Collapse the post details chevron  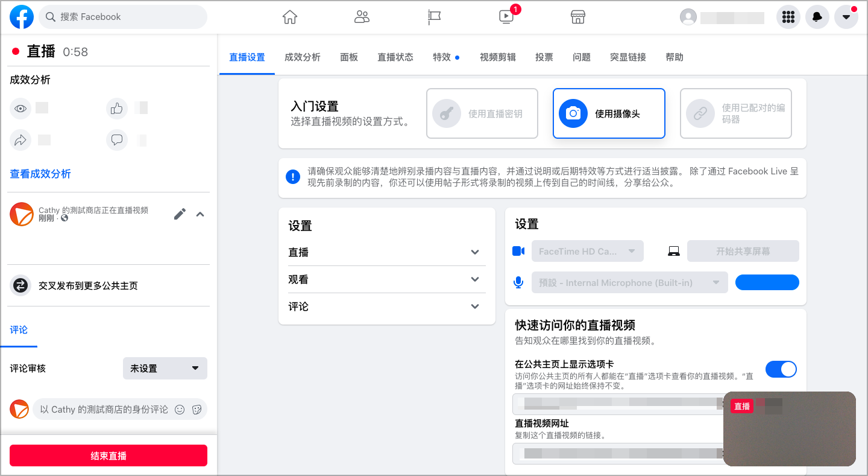pyautogui.click(x=200, y=214)
